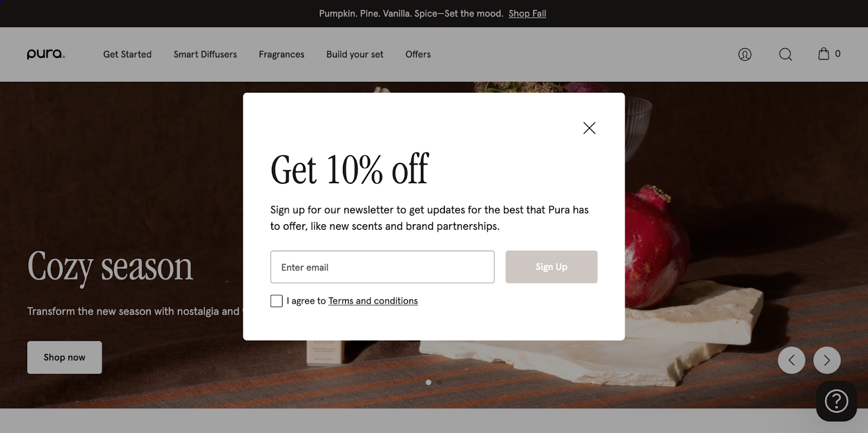Click the Shop now button
868x433 pixels.
pyautogui.click(x=64, y=357)
